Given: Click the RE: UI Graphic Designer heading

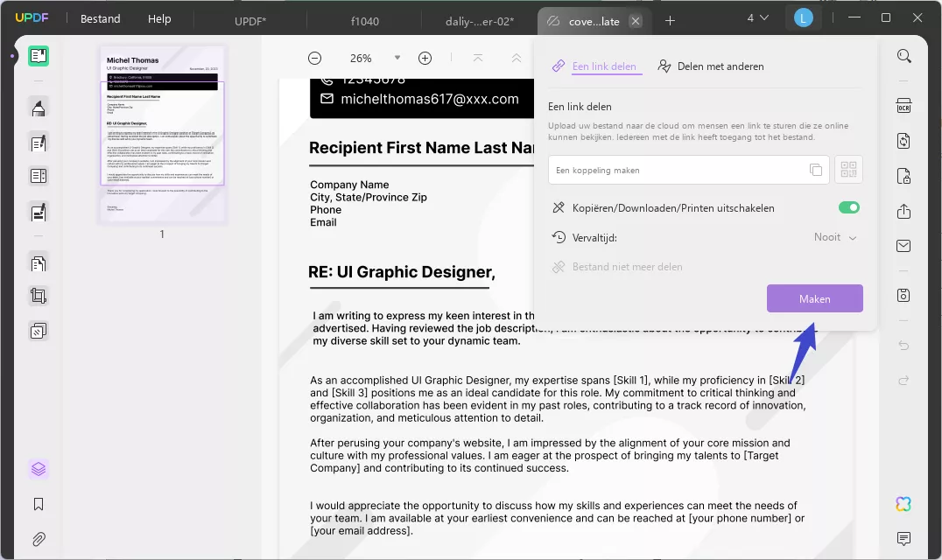Looking at the screenshot, I should coord(401,272).
